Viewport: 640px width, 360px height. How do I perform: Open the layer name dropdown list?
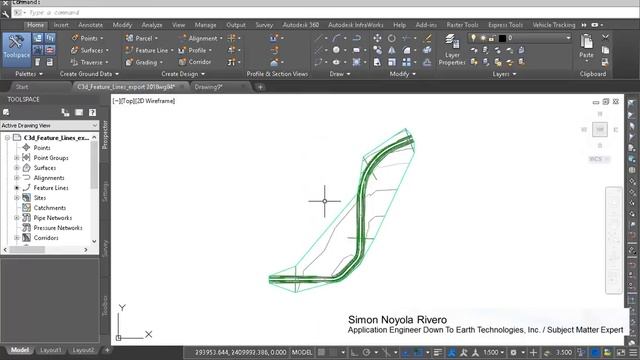[x=568, y=38]
